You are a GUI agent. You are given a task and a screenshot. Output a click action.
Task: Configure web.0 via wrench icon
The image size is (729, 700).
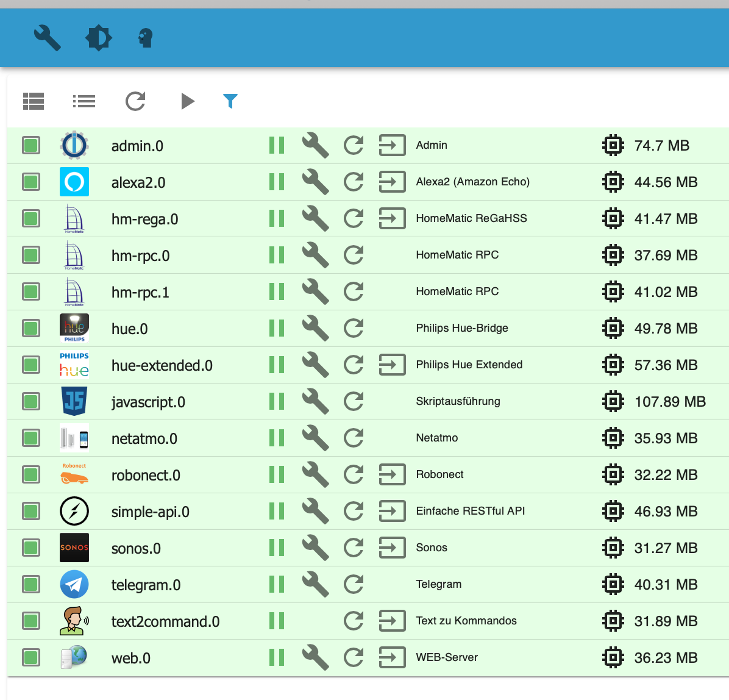(x=315, y=657)
